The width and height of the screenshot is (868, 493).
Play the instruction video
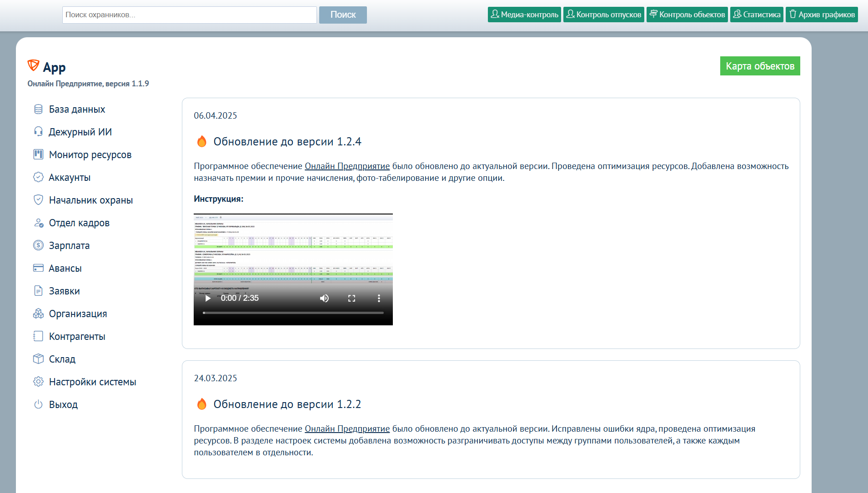coord(208,298)
